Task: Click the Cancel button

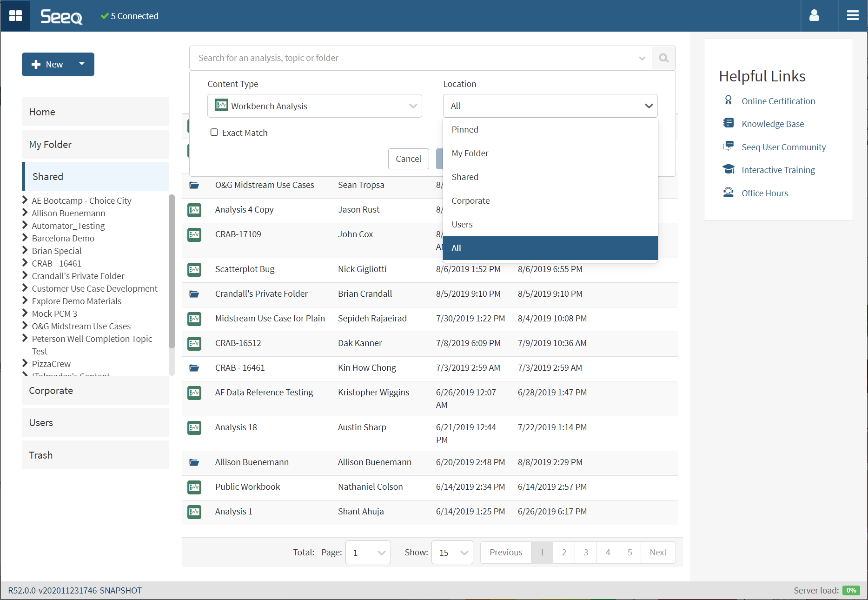Action: click(x=408, y=159)
